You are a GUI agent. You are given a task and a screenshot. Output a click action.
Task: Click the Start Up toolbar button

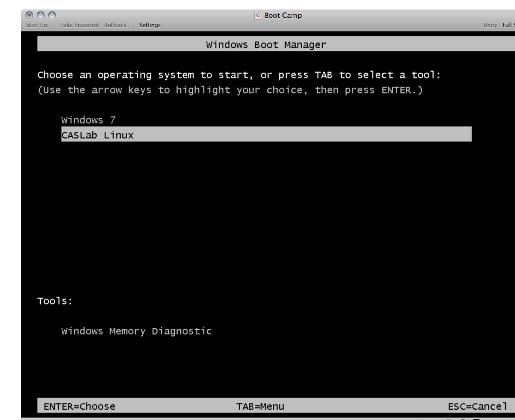36,26
